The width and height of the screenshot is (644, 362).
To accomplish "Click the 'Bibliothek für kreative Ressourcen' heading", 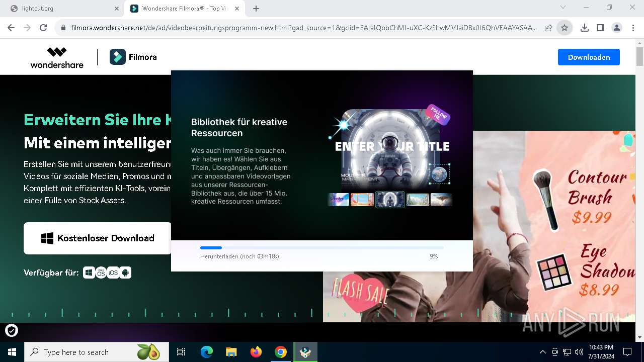I will click(x=239, y=128).
